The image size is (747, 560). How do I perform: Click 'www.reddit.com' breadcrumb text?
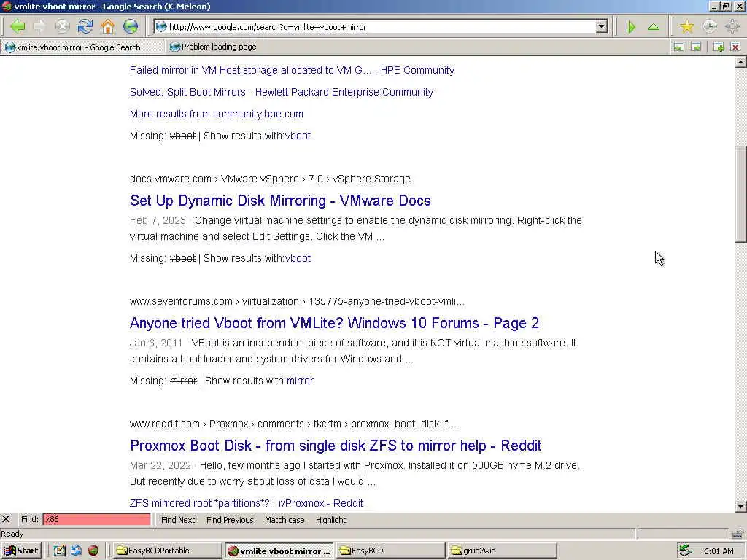[164, 424]
